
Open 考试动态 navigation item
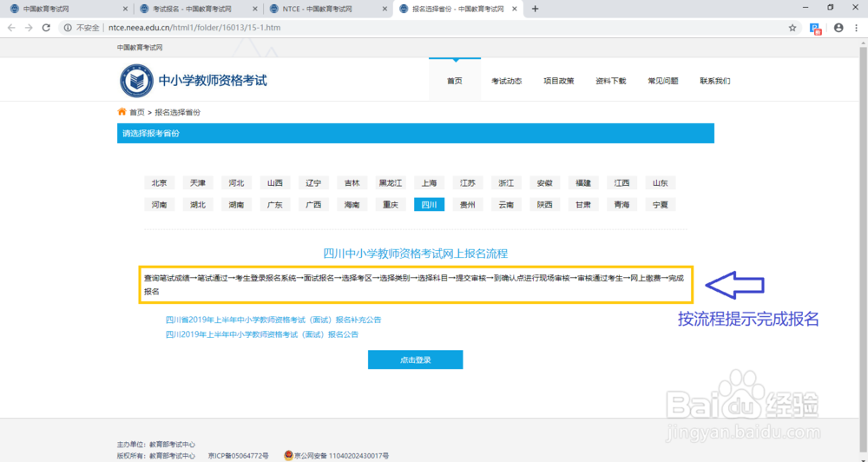coord(507,81)
